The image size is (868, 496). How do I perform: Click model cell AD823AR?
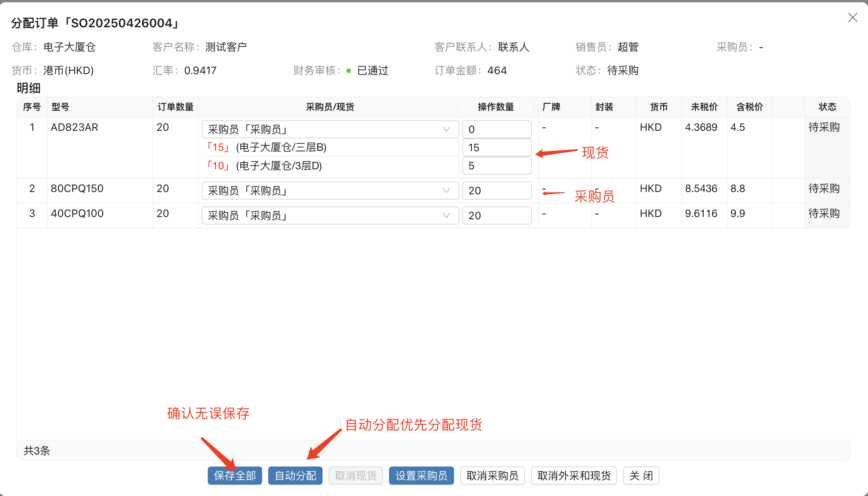click(74, 127)
